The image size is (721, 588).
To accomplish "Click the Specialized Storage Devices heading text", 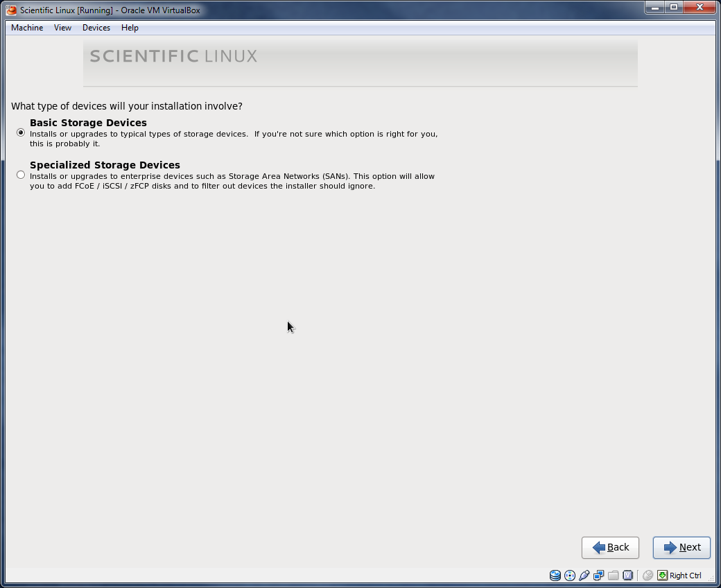I will pyautogui.click(x=105, y=165).
